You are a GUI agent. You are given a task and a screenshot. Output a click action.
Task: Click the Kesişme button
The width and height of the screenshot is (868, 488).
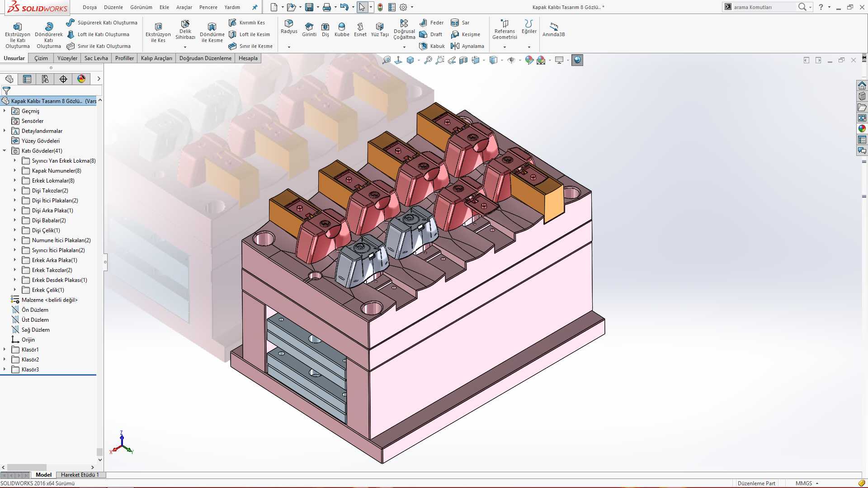(x=466, y=34)
